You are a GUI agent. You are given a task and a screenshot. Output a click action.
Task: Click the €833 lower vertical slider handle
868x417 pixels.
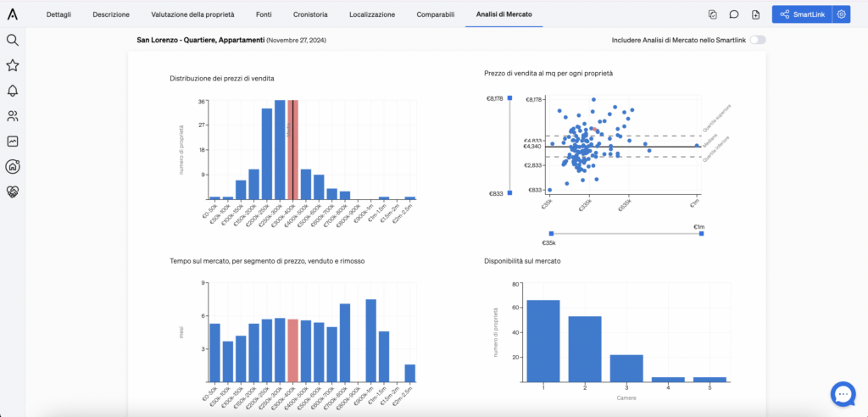point(509,192)
